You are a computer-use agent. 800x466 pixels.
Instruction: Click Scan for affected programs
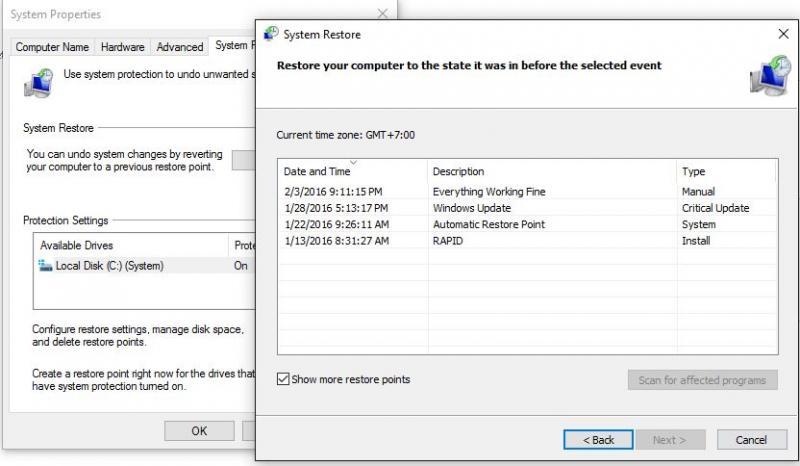(x=703, y=380)
